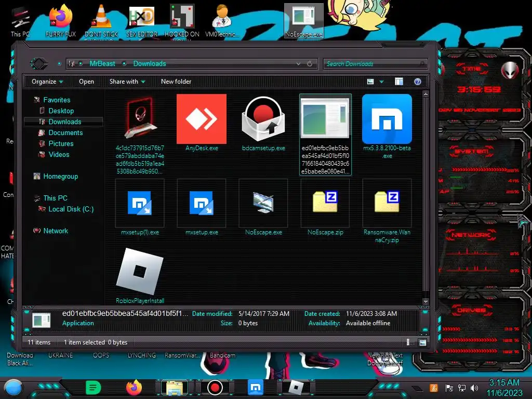Open the Roblox taskbar icon
532x399 pixels.
(296, 388)
